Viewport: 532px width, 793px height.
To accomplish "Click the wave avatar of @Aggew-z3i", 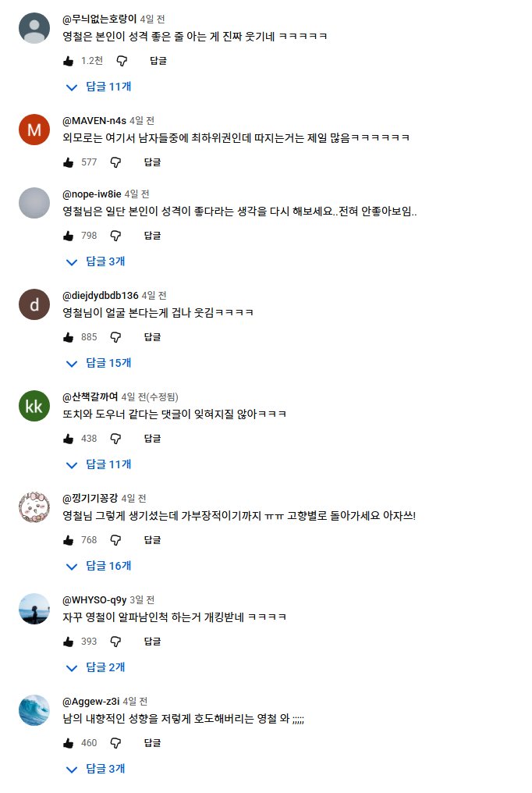I will click(x=34, y=711).
